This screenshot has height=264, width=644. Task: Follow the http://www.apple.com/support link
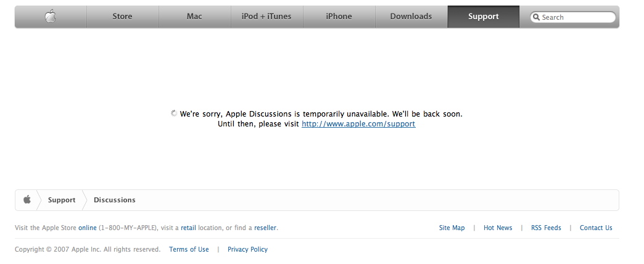pyautogui.click(x=358, y=124)
